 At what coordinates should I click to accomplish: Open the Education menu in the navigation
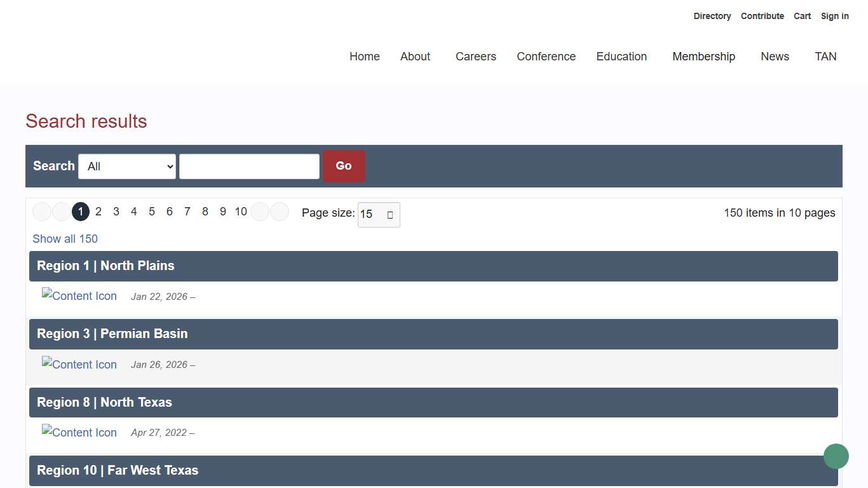point(621,57)
